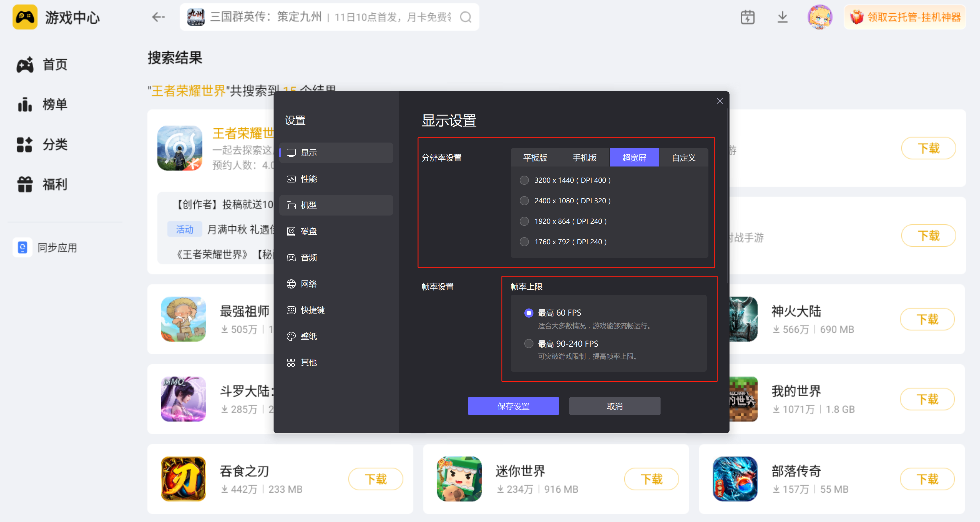This screenshot has height=522, width=980.
Task: Click the download manager icon in top bar
Action: (x=783, y=17)
